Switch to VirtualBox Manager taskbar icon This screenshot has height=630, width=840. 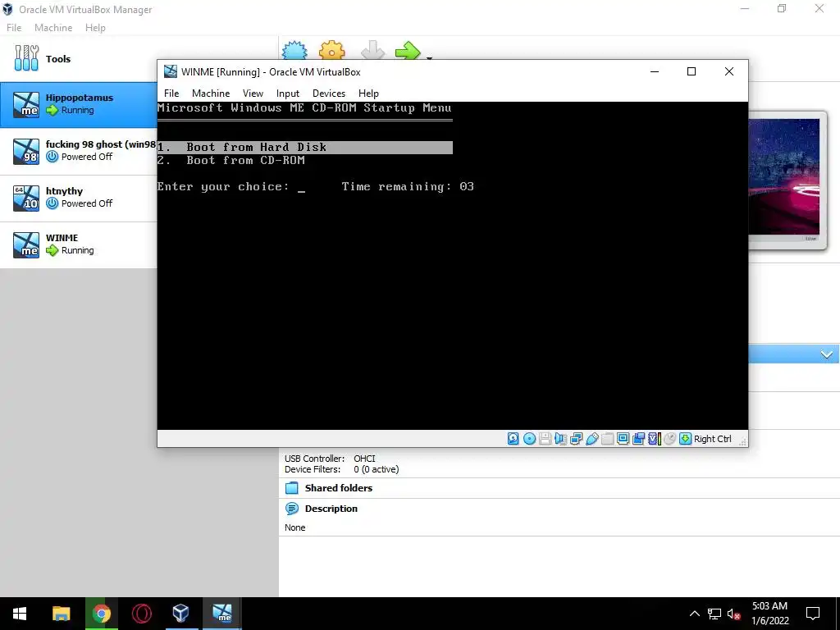tap(181, 614)
